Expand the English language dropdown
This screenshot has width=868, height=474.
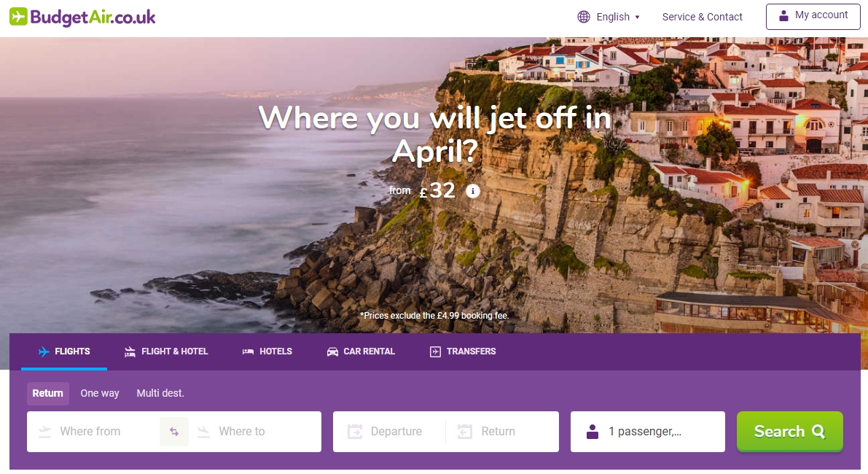pos(609,17)
